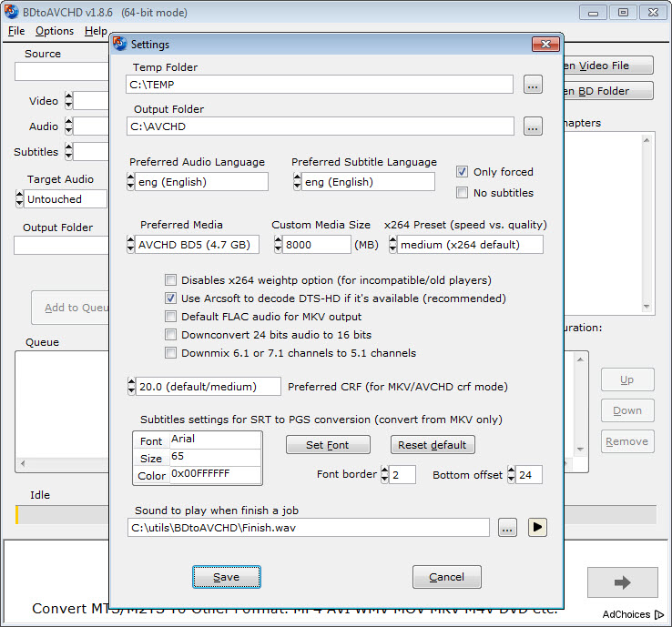Open the File menu
This screenshot has width=672, height=627.
[16, 31]
